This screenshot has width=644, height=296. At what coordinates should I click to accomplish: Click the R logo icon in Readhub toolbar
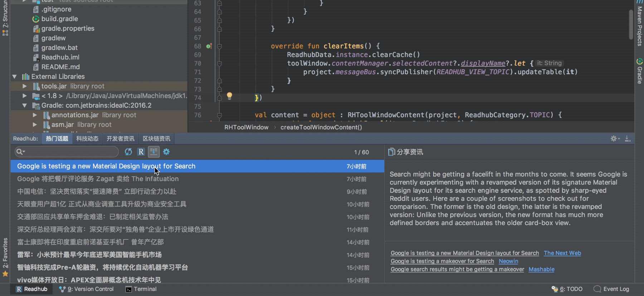click(x=141, y=152)
